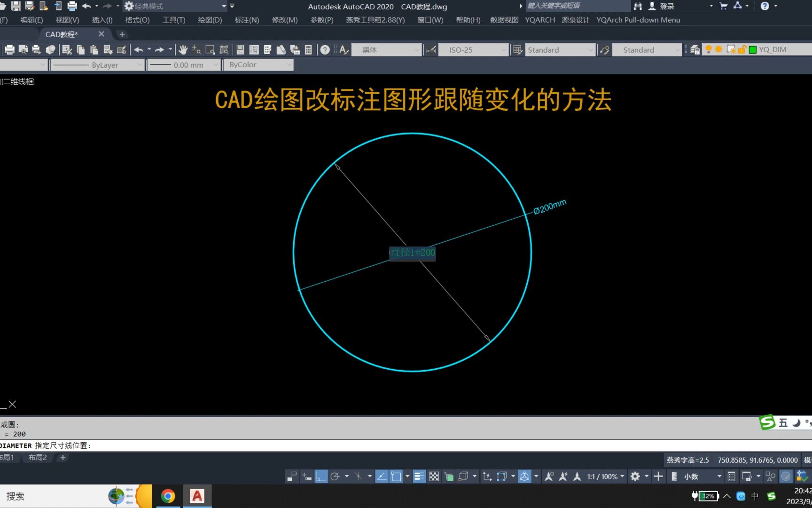Click the Zoom Realtime icon
Image resolution: width=812 pixels, height=508 pixels.
[x=196, y=50]
